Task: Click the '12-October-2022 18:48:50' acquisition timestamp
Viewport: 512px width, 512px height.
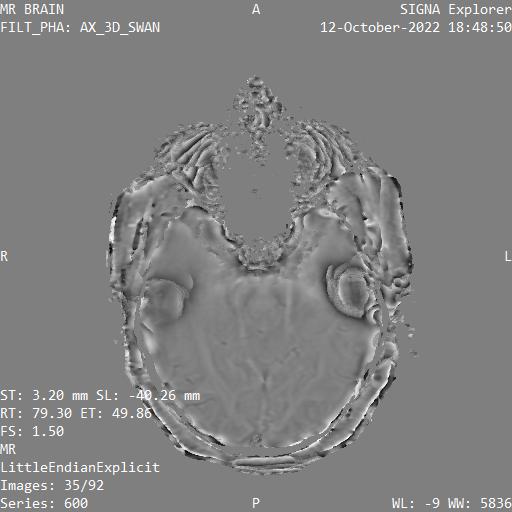Action: pyautogui.click(x=416, y=27)
